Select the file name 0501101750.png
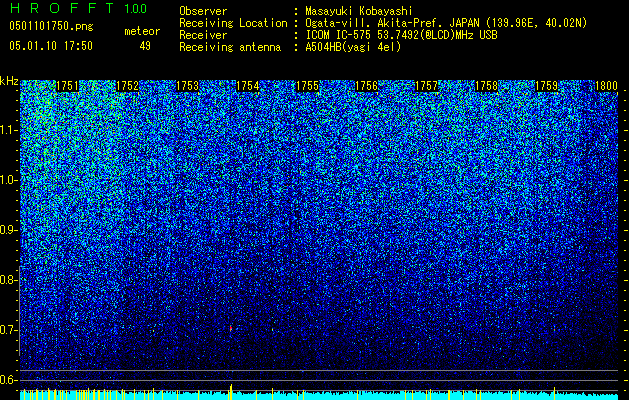Viewport: 629px width, 400px height. tap(51, 26)
